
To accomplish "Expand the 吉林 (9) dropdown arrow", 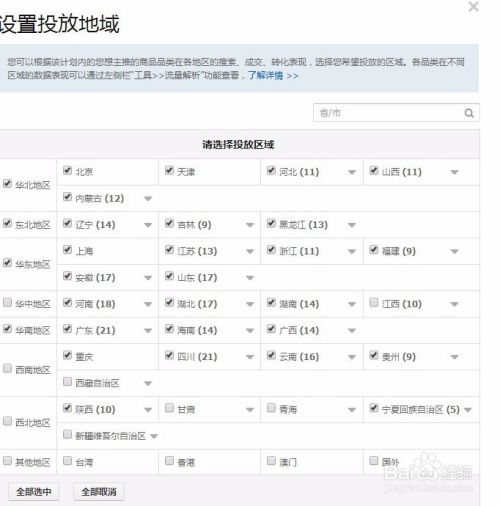I will 250,225.
